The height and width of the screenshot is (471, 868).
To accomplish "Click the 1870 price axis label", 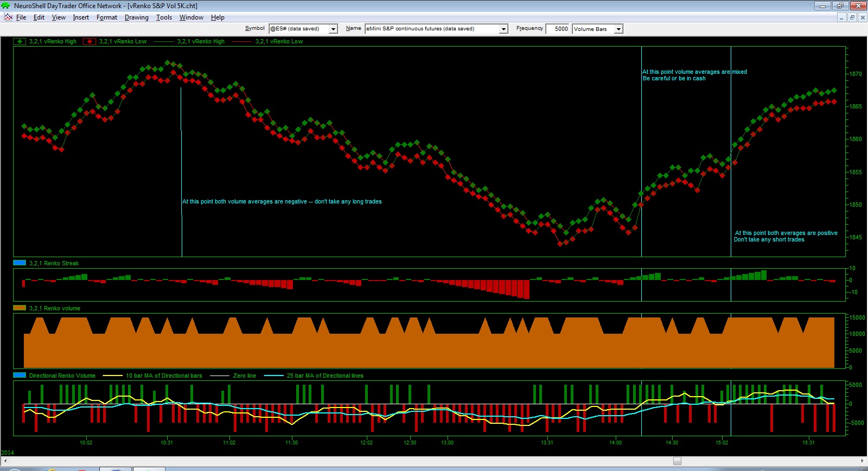I will pyautogui.click(x=856, y=74).
